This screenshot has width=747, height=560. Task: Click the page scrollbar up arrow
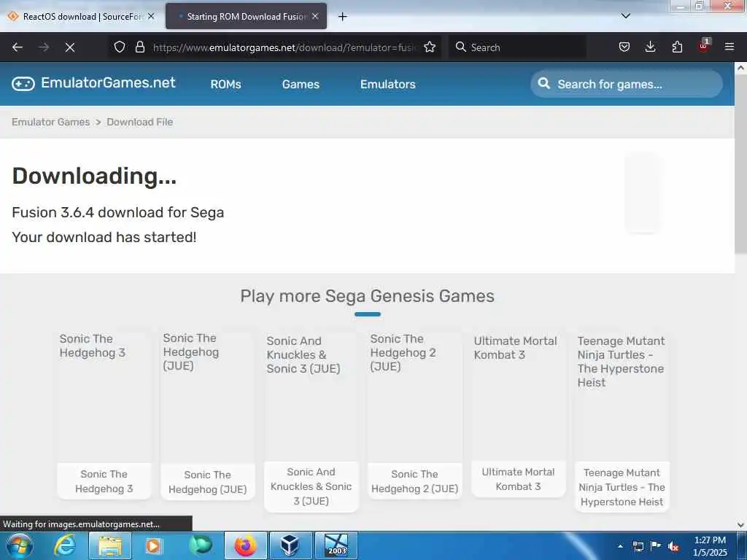[740, 68]
